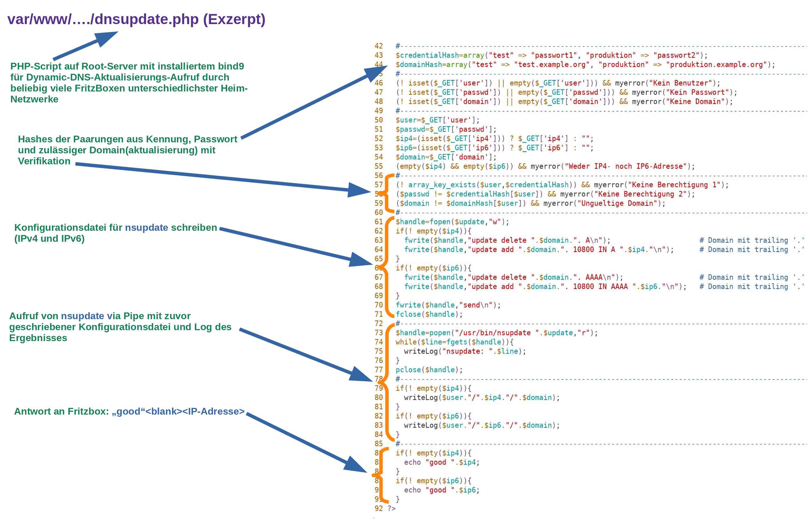
Task: Click the popen "/usr/bin/nsupdate" code line
Action: [496, 333]
